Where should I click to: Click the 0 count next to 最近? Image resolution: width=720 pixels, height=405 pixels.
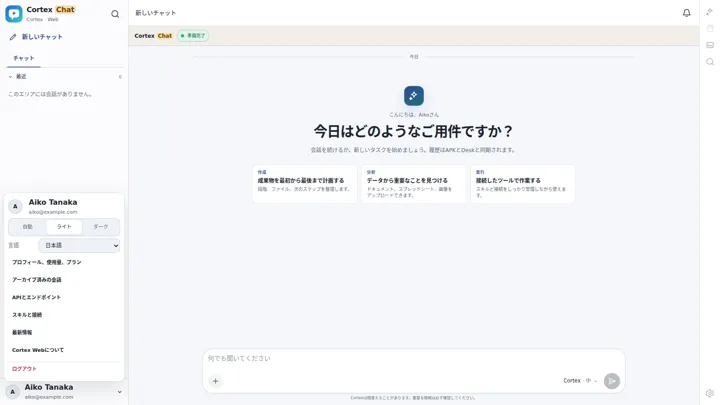(120, 77)
